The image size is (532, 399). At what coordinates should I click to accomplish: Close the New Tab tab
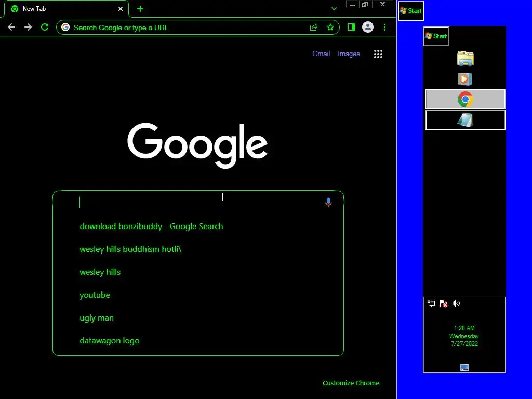[121, 9]
